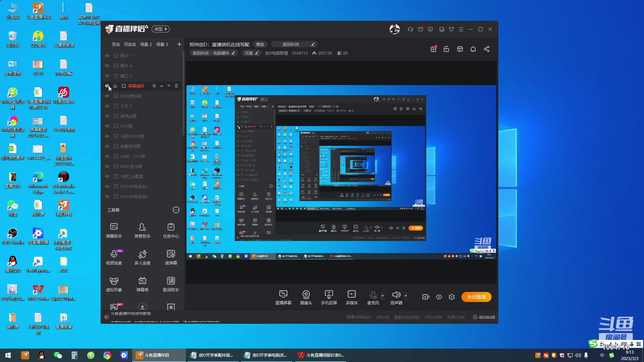644x362 pixels.
Task: Open Windows Start menu
Action: (x=8, y=355)
